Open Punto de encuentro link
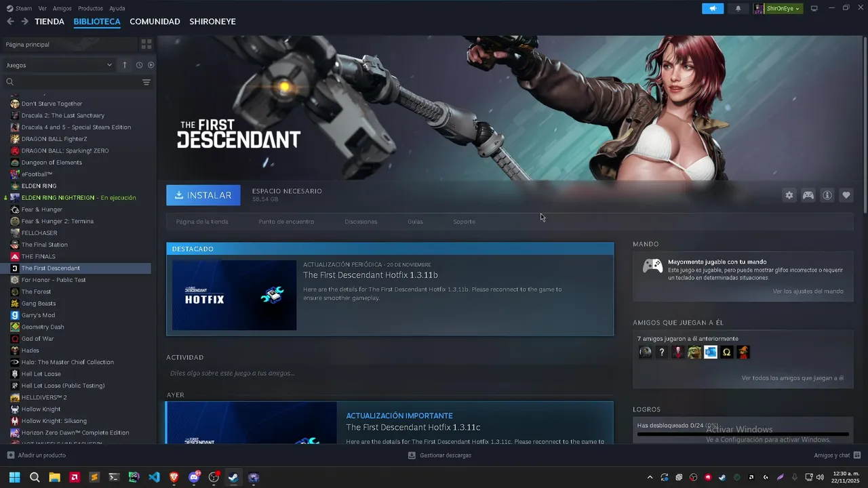The image size is (868, 488). 286,222
